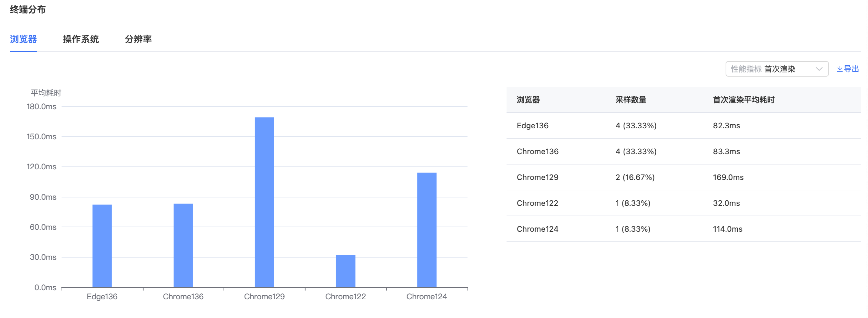Click the 83.3ms value in table
Viewport: 868px width, 318px height.
pyautogui.click(x=726, y=152)
